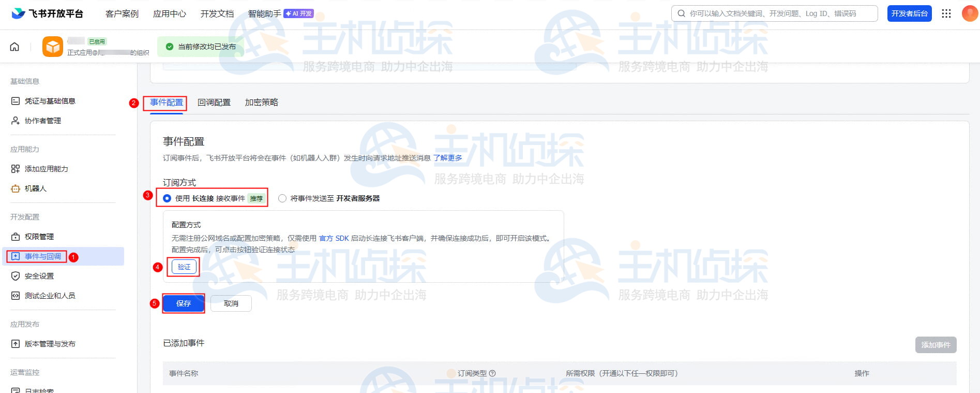Click the 所需权限 column header
This screenshot has height=393, width=980.
pos(622,373)
